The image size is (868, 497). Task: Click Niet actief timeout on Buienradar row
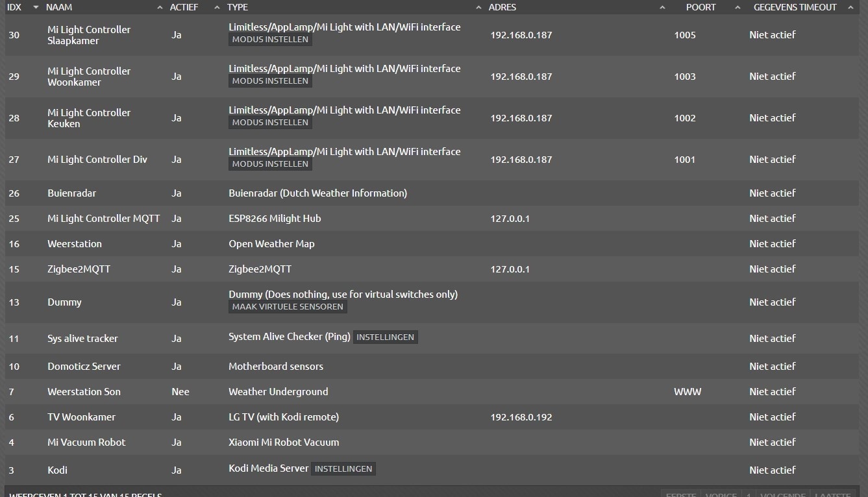click(x=773, y=193)
